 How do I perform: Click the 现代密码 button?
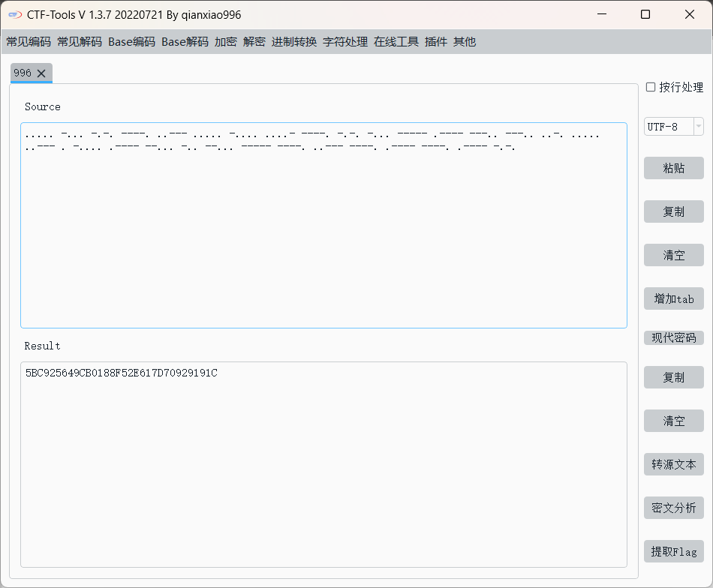pos(673,337)
